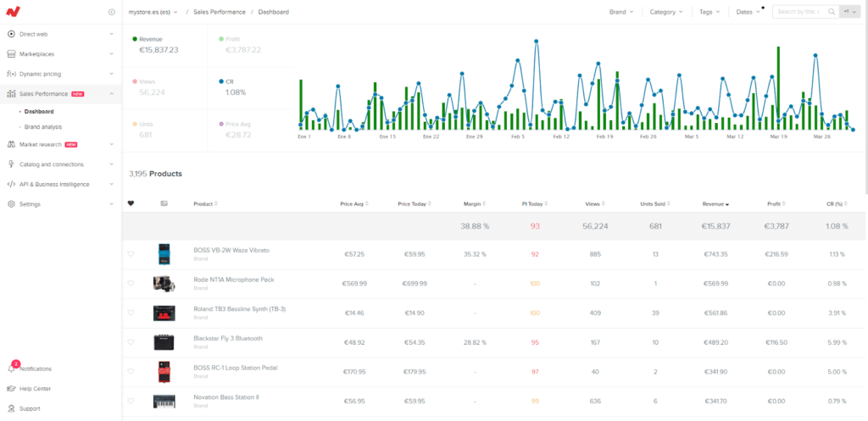Image resolution: width=868 pixels, height=421 pixels.
Task: Click the Direct web target icon
Action: click(x=11, y=34)
